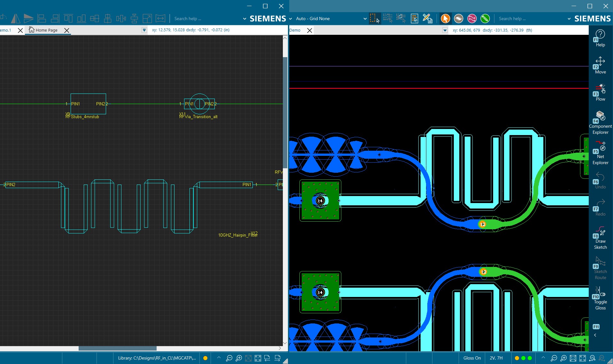
Task: Click the align left icon in schematic toolbar
Action: click(x=42, y=19)
